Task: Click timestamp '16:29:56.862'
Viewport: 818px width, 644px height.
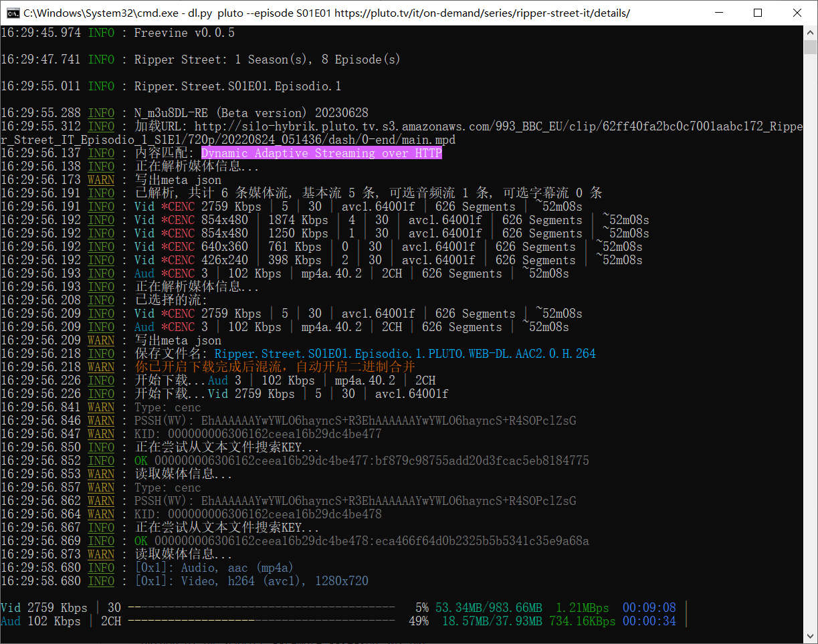Action: coord(41,501)
